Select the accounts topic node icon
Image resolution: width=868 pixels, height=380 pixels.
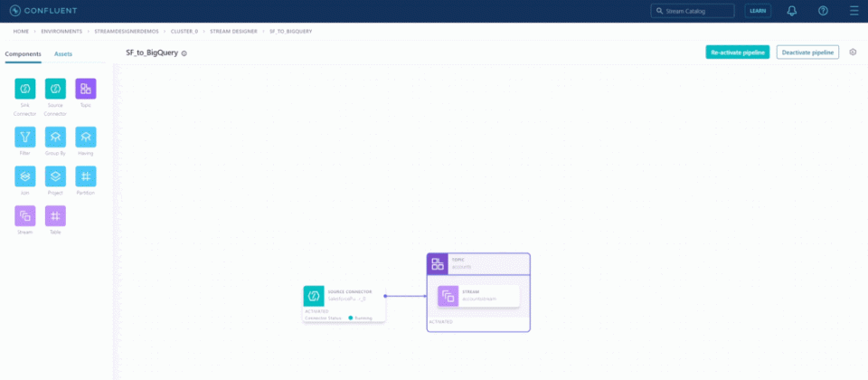coord(438,263)
